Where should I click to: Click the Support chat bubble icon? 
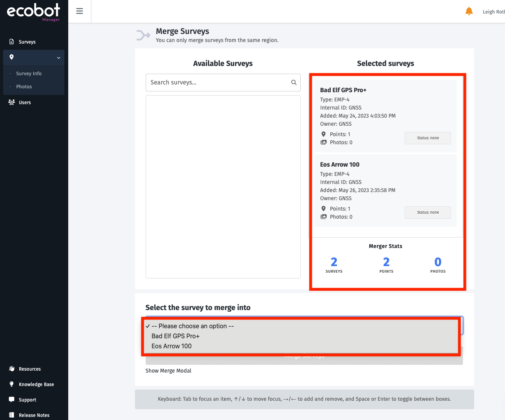tap(12, 400)
